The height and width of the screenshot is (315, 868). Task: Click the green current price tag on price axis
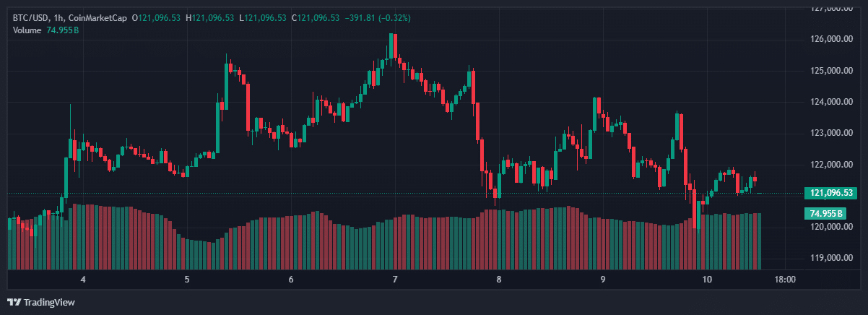pyautogui.click(x=832, y=193)
